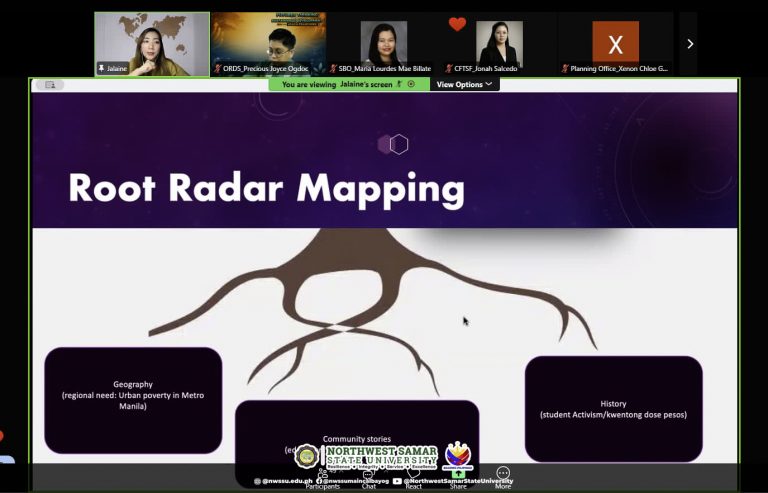The image size is (768, 493).
Task: Open the Chat panel
Action: point(368,478)
